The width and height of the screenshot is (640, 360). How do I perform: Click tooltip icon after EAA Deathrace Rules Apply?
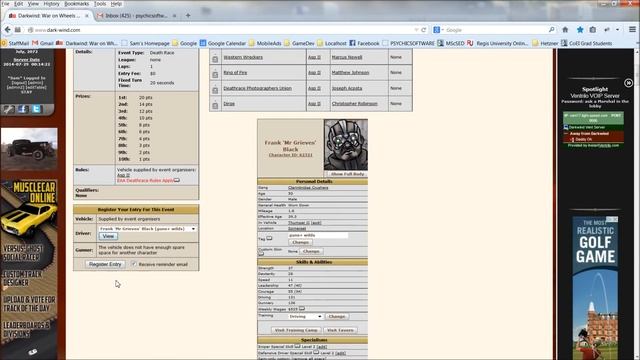pyautogui.click(x=177, y=180)
